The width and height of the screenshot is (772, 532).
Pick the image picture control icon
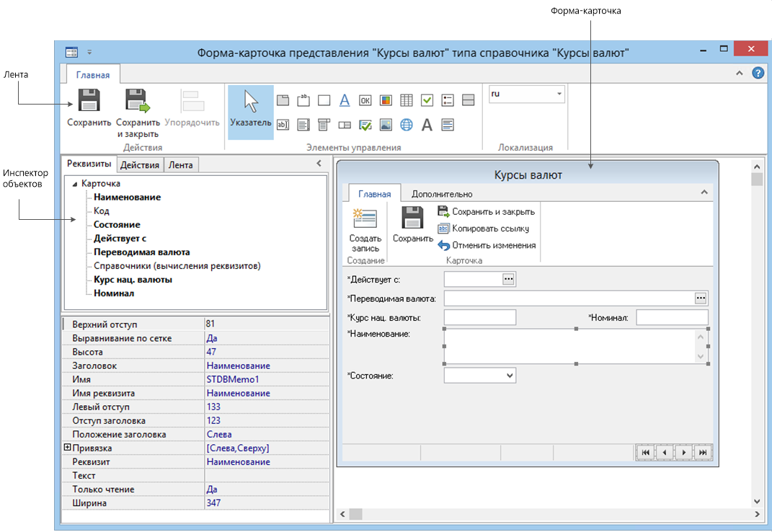click(x=386, y=125)
